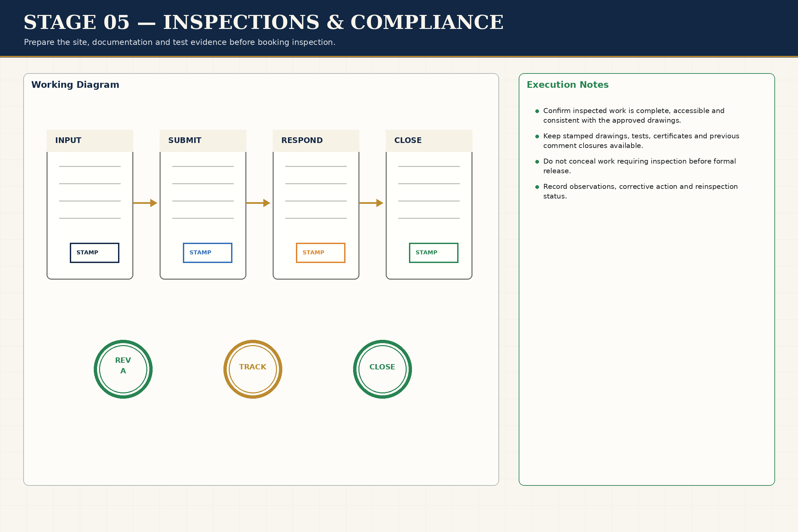Click bullet dot beside 'Record observations'
Image resolution: width=798 pixels, height=532 pixels.
[537, 187]
